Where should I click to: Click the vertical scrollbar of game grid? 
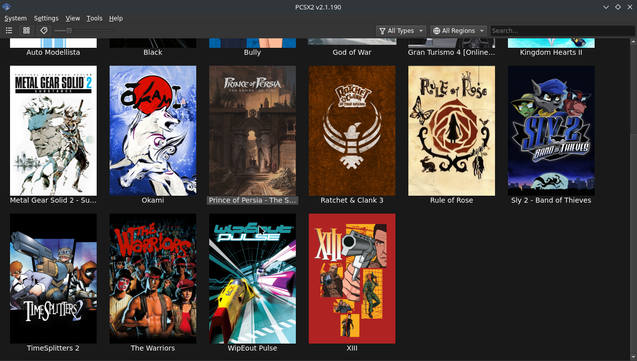coord(633,199)
